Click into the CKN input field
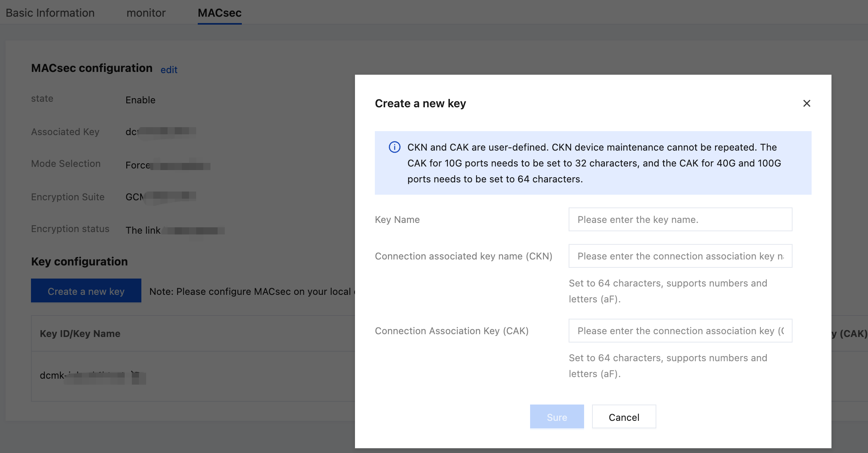Image resolution: width=868 pixels, height=453 pixels. [x=680, y=256]
